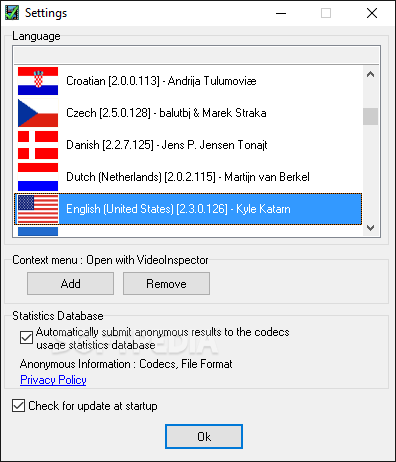
Task: Click the Danish flag icon
Action: click(x=38, y=145)
